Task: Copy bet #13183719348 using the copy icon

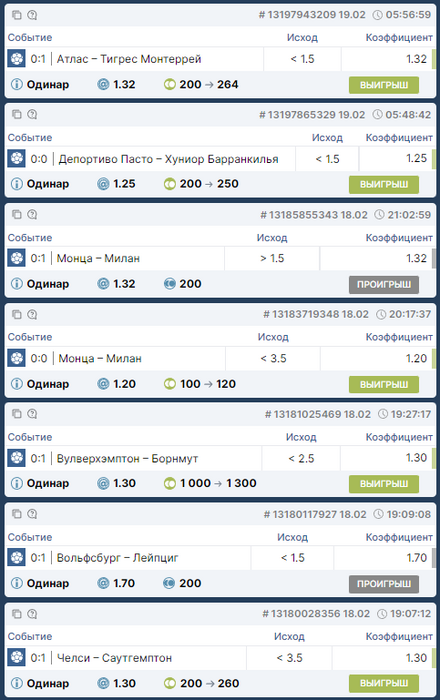Action: coord(17,314)
